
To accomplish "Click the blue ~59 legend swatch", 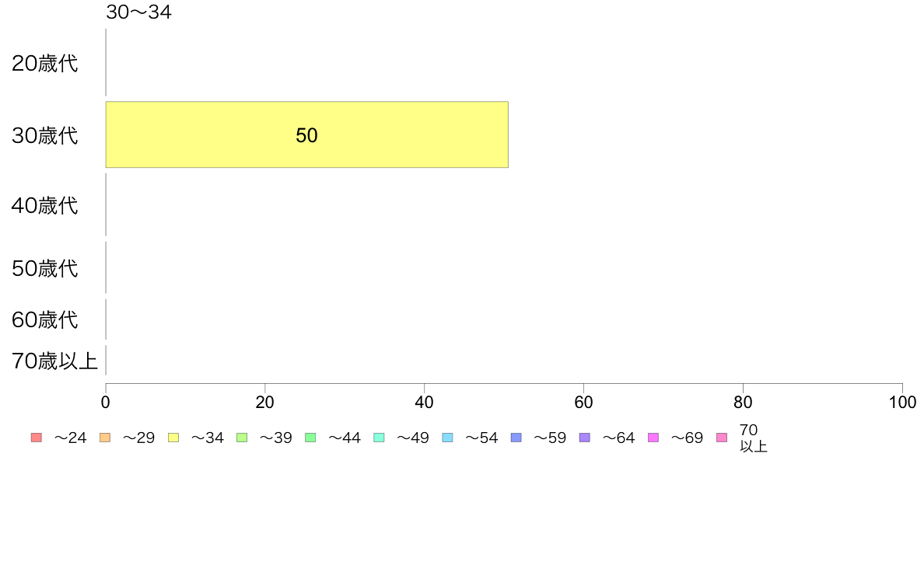I will coord(516,438).
